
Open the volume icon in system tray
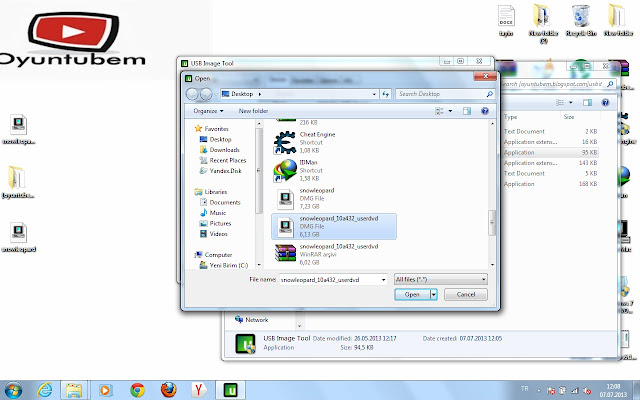pyautogui.click(x=587, y=391)
